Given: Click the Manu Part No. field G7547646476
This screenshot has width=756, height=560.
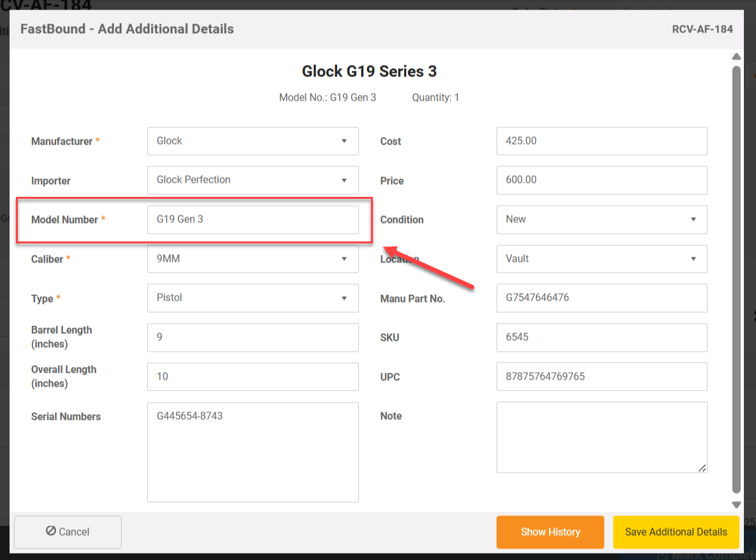Looking at the screenshot, I should point(602,298).
